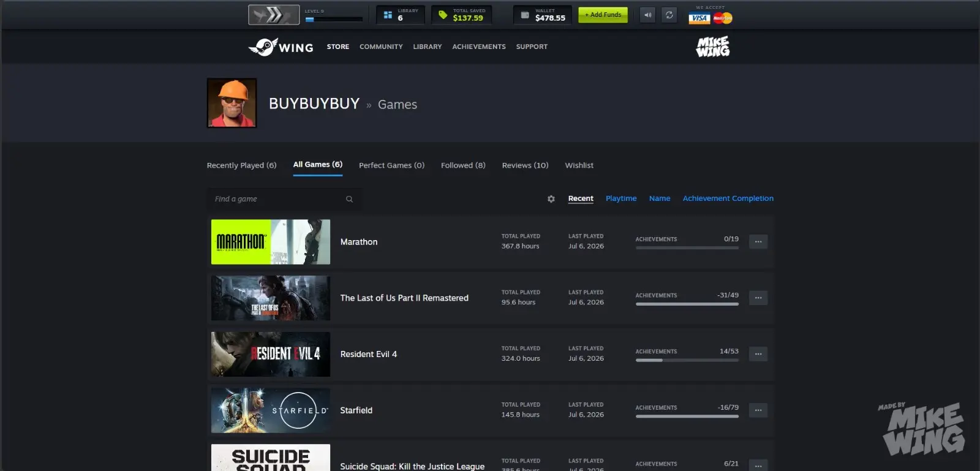Click Marathon's 367.8 hours played
Viewport: 980px width, 471px height.
point(521,246)
